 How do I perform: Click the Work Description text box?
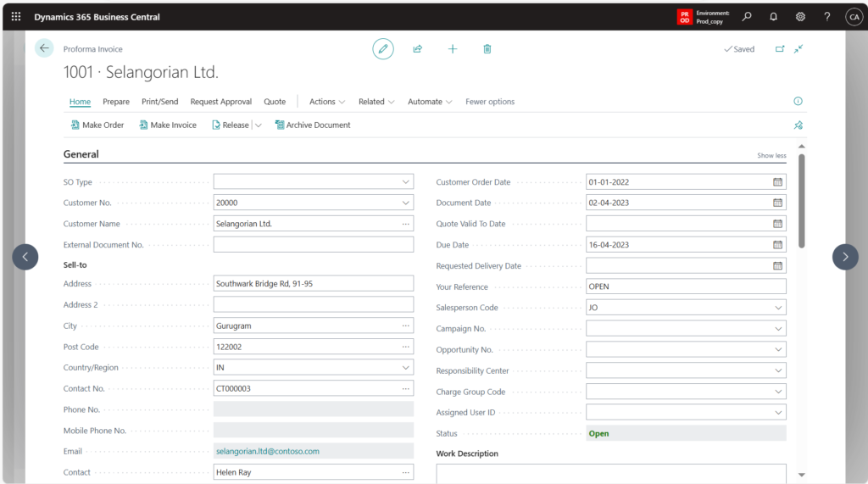click(x=611, y=474)
